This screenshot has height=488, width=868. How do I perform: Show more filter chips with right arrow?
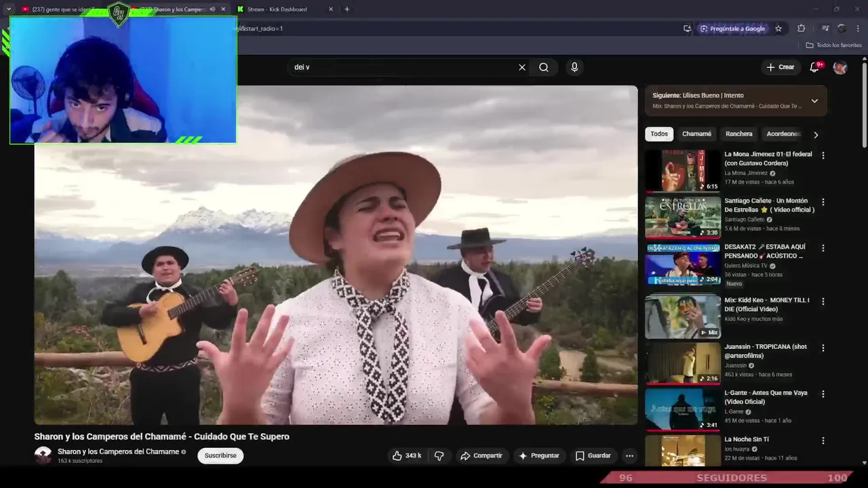pos(816,134)
